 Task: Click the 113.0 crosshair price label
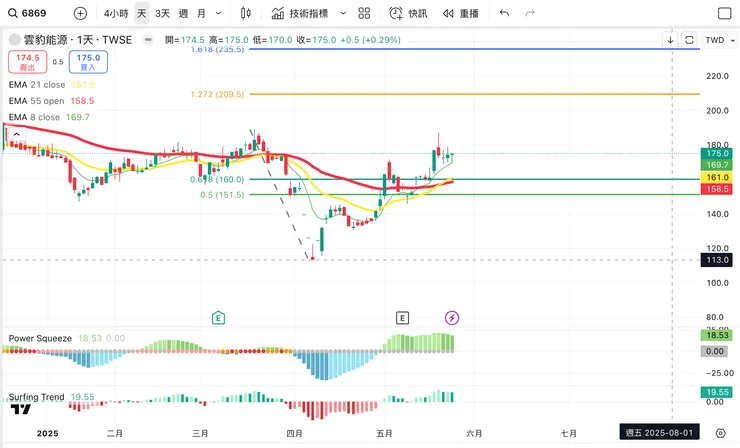click(717, 260)
